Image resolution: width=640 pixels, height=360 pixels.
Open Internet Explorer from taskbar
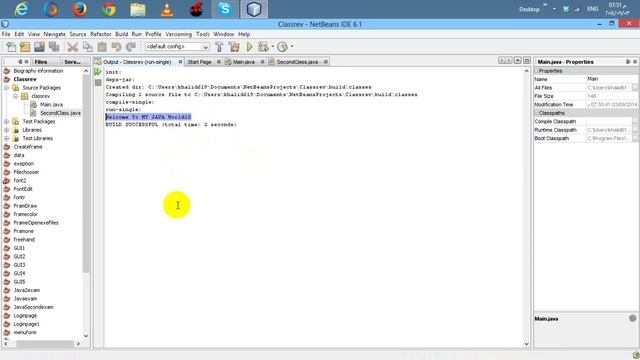[21, 9]
